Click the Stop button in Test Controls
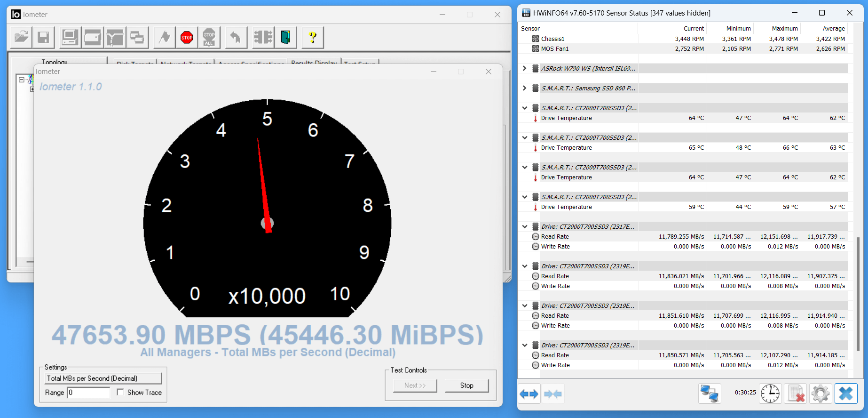Image resolution: width=868 pixels, height=418 pixels. tap(466, 386)
